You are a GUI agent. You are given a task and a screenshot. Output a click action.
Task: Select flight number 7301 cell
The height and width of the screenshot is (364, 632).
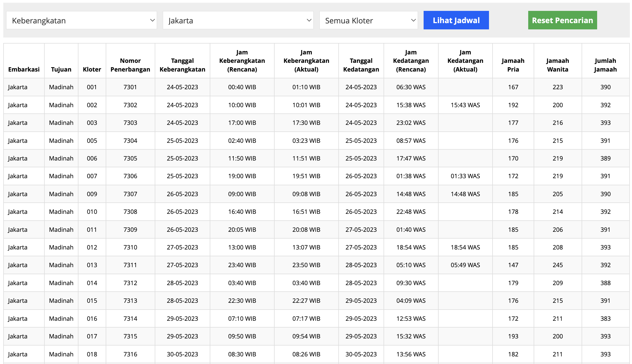click(130, 87)
